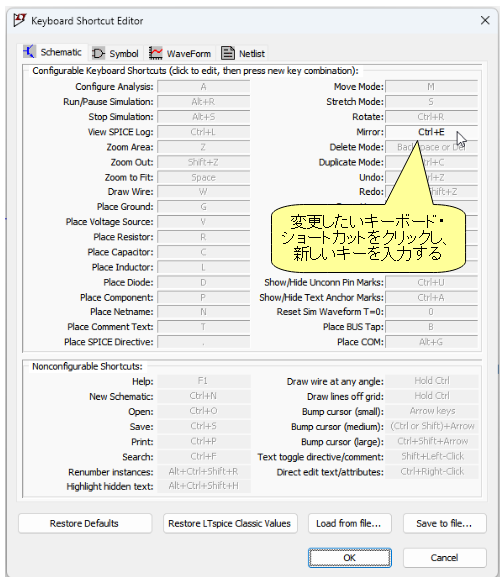
Task: Click the LTspice app icon in title bar
Action: tap(20, 20)
